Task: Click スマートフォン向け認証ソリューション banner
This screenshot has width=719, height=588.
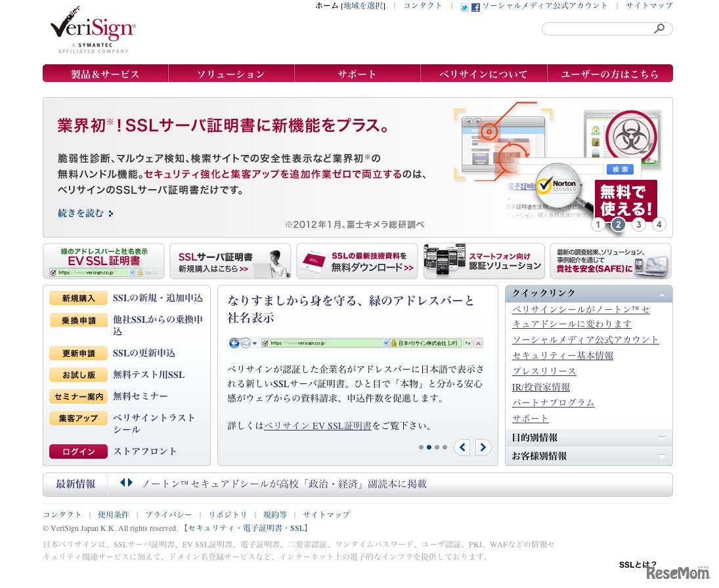Action: [x=484, y=261]
